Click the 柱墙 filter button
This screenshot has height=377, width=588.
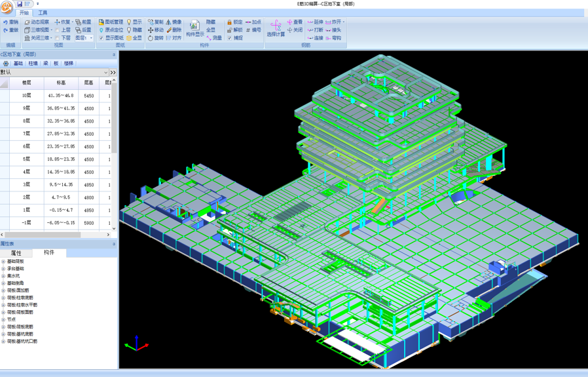33,64
